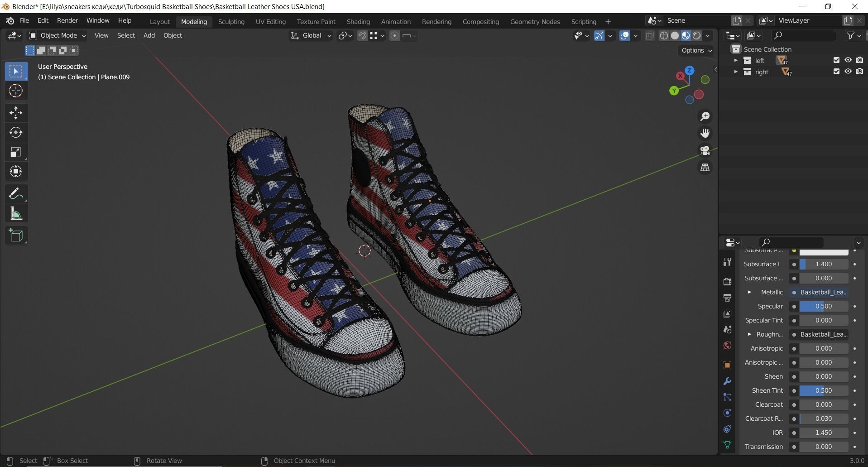Activate the 3D Cursor tool
868x467 pixels.
(16, 91)
